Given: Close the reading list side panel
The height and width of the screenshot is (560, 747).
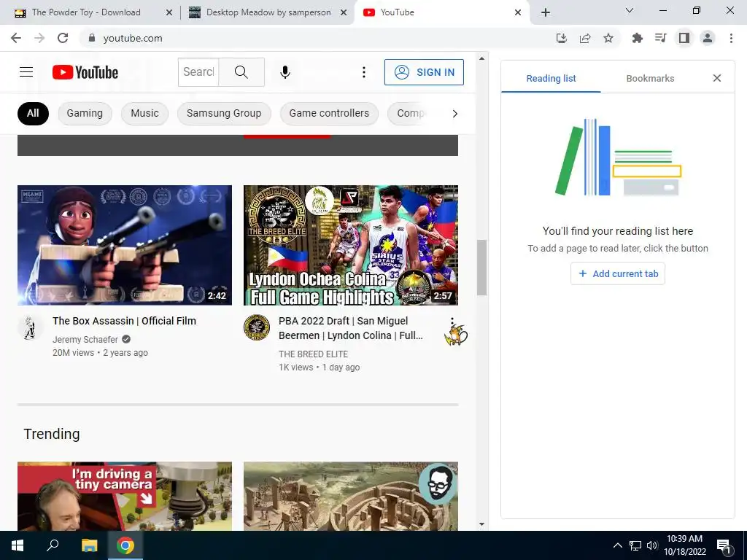Looking at the screenshot, I should [717, 78].
